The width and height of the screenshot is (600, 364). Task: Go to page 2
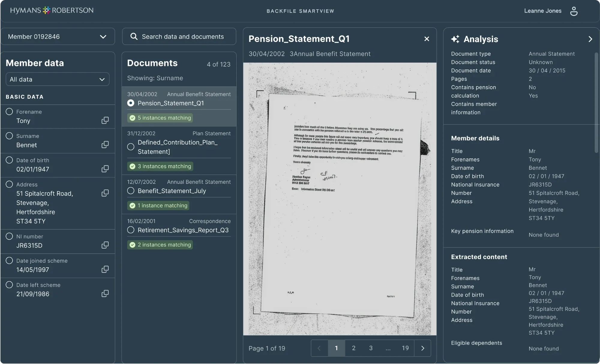tap(354, 348)
